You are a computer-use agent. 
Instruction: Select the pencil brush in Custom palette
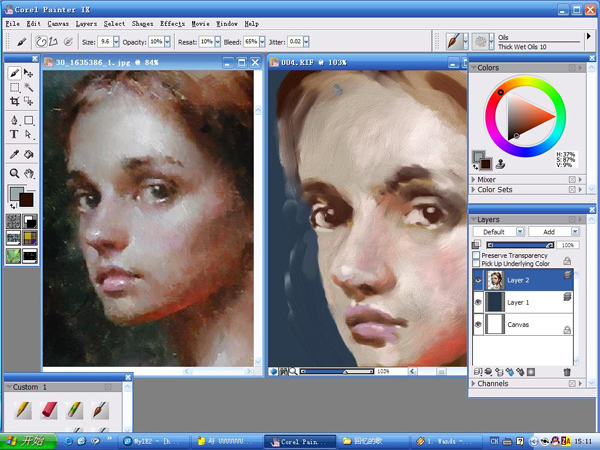pos(23,410)
